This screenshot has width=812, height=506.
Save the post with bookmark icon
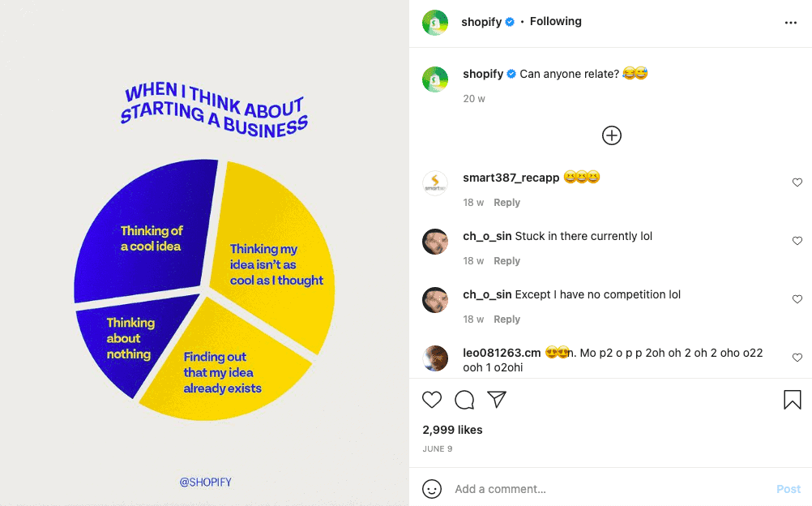tap(792, 400)
